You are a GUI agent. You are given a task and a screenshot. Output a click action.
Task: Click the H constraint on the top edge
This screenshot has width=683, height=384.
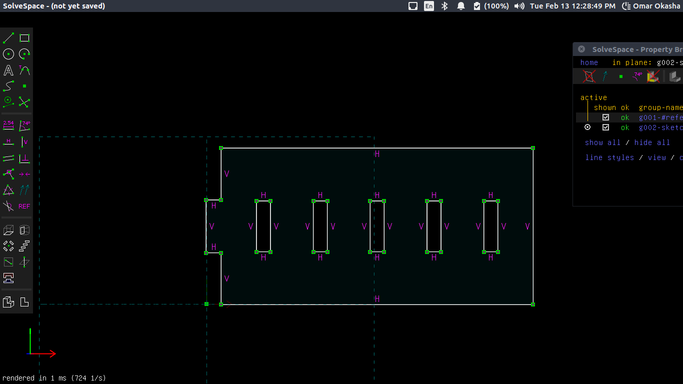[x=377, y=154]
